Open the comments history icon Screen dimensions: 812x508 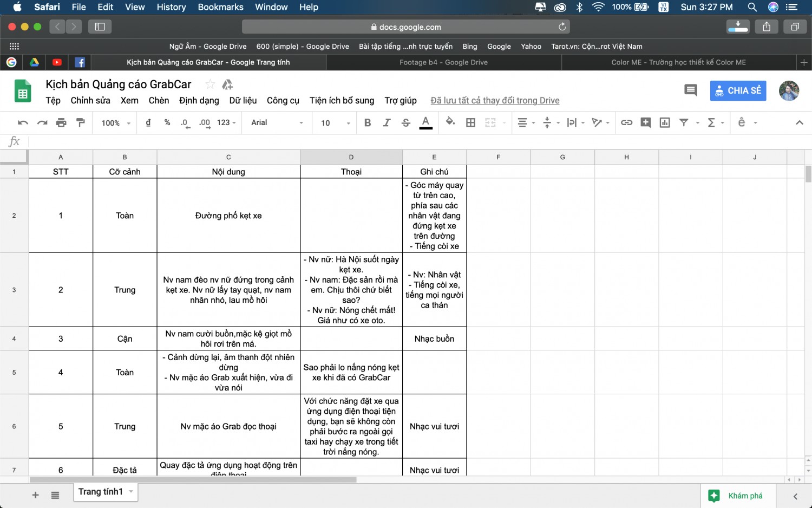click(691, 90)
